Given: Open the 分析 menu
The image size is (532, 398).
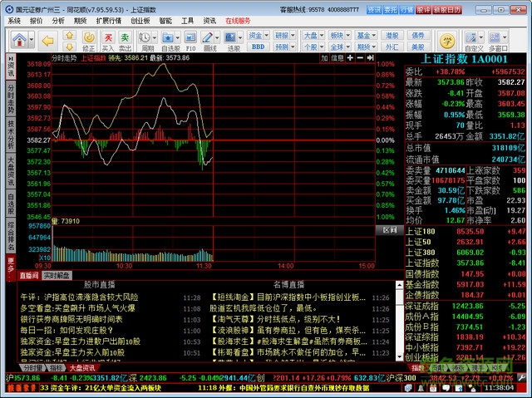Looking at the screenshot, I should click(57, 20).
